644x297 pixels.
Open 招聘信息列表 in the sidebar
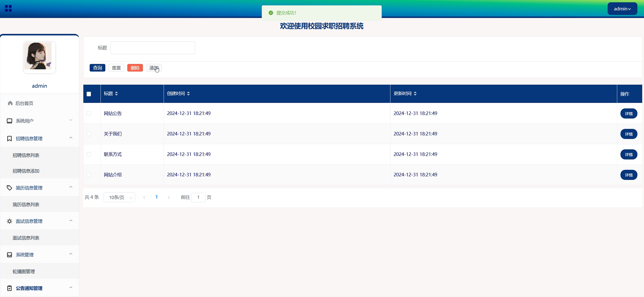click(26, 155)
